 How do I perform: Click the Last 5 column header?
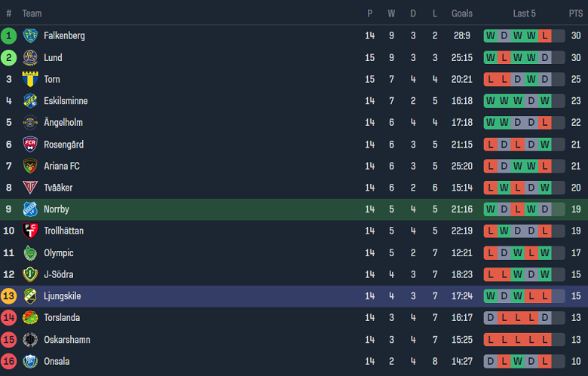pos(524,14)
